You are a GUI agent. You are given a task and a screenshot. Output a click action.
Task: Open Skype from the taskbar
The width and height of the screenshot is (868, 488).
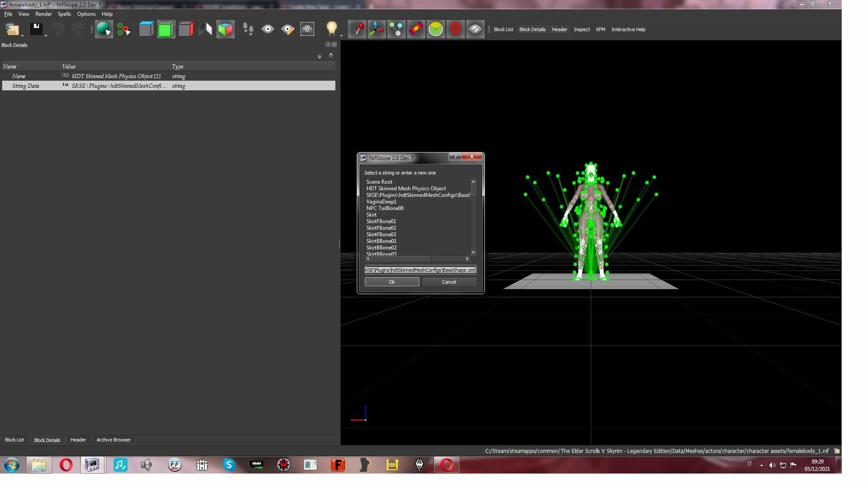pyautogui.click(x=229, y=464)
